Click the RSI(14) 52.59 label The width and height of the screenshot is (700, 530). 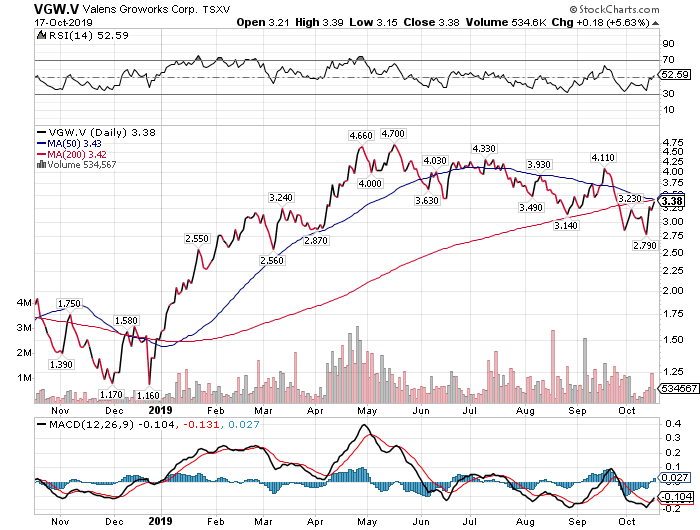click(x=88, y=35)
